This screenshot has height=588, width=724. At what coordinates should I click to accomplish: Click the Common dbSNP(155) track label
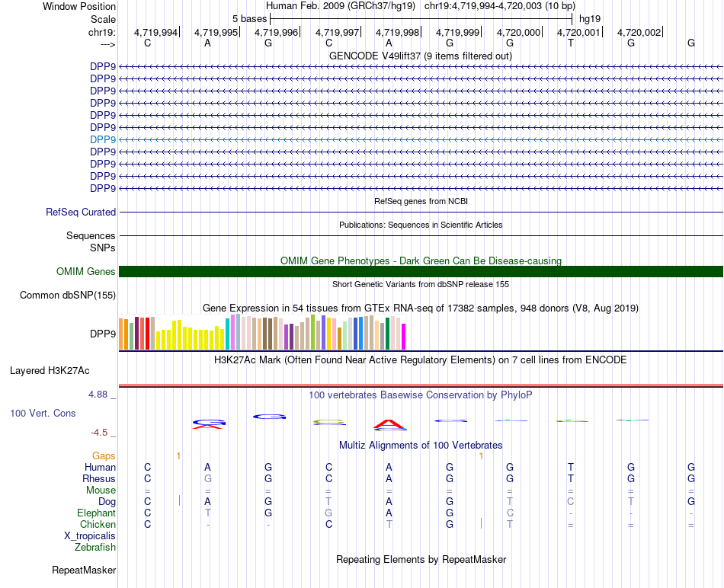[68, 295]
